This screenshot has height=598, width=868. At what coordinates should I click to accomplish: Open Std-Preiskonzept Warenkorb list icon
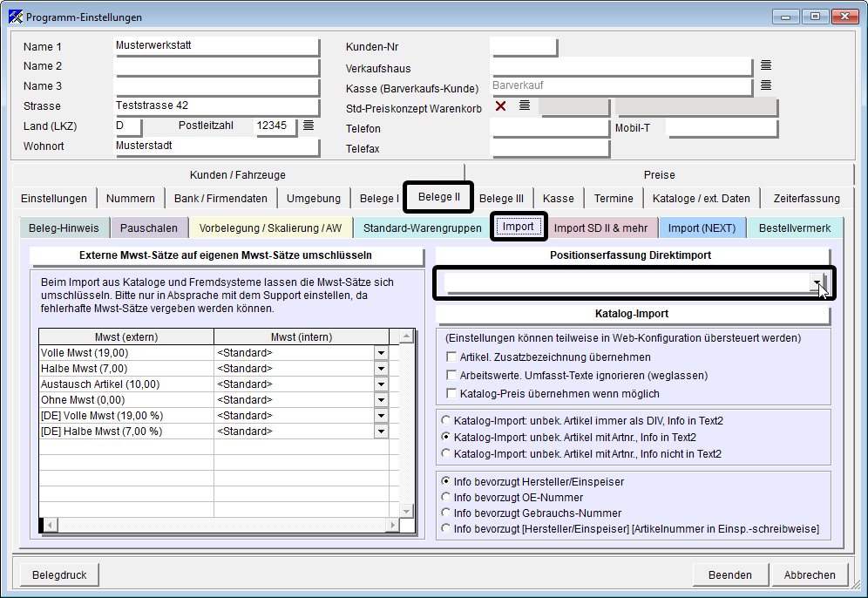click(525, 105)
